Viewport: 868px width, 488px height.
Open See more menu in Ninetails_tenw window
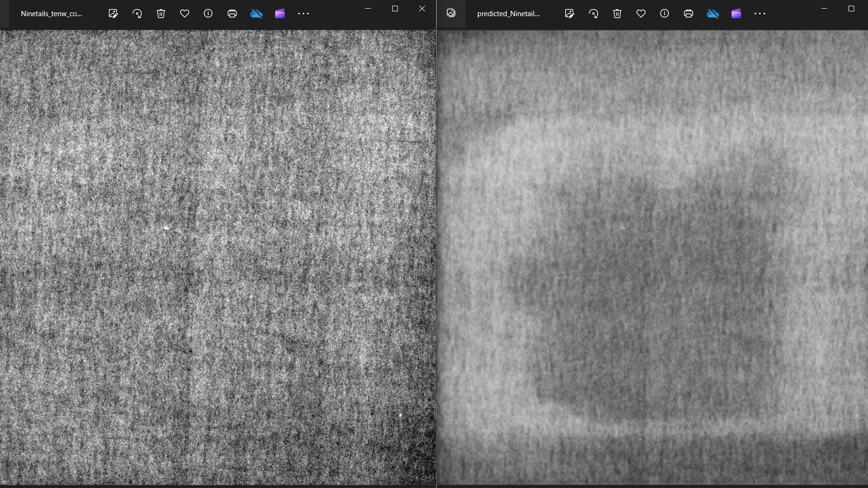pos(303,14)
